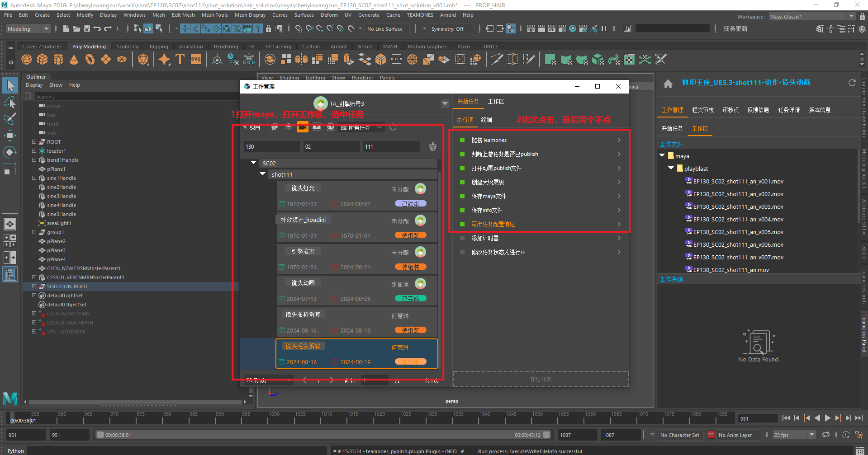This screenshot has height=455, width=868.
Task: Click the polygon cone shelf icon
Action: pyautogui.click(x=74, y=59)
